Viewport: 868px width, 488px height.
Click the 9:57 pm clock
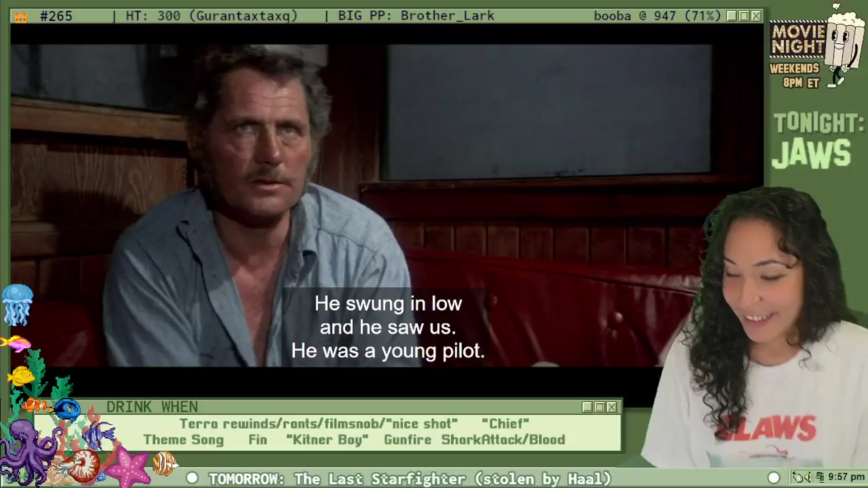click(846, 477)
